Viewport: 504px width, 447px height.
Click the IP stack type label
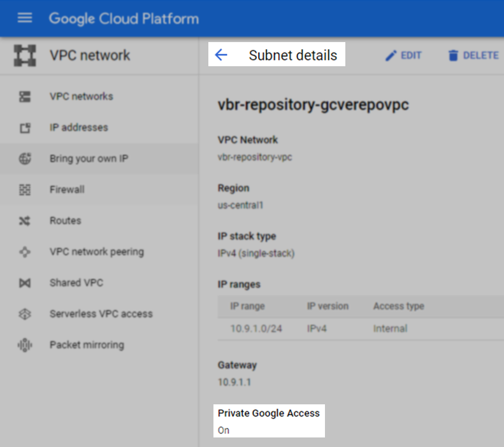pyautogui.click(x=247, y=236)
